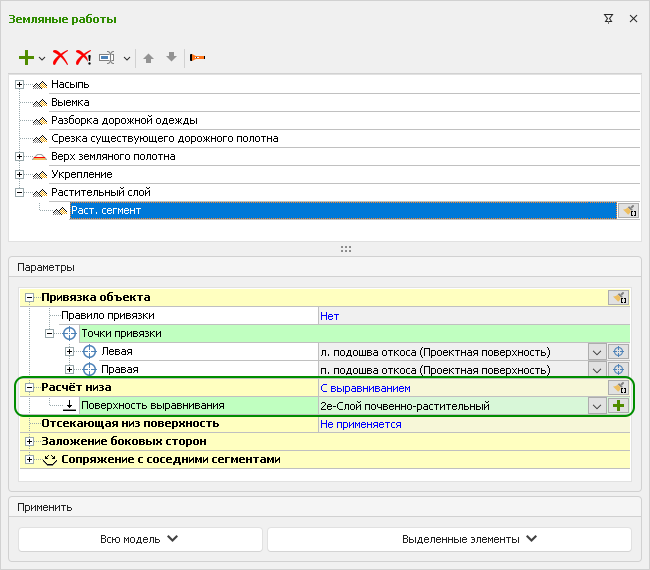Open the Правая binding point dropdown
650x570 pixels.
(597, 370)
